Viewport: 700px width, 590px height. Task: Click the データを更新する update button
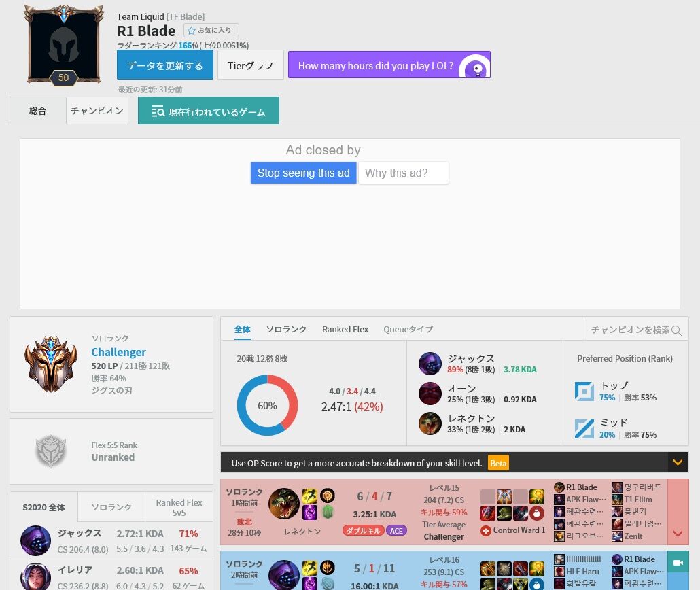[164, 65]
